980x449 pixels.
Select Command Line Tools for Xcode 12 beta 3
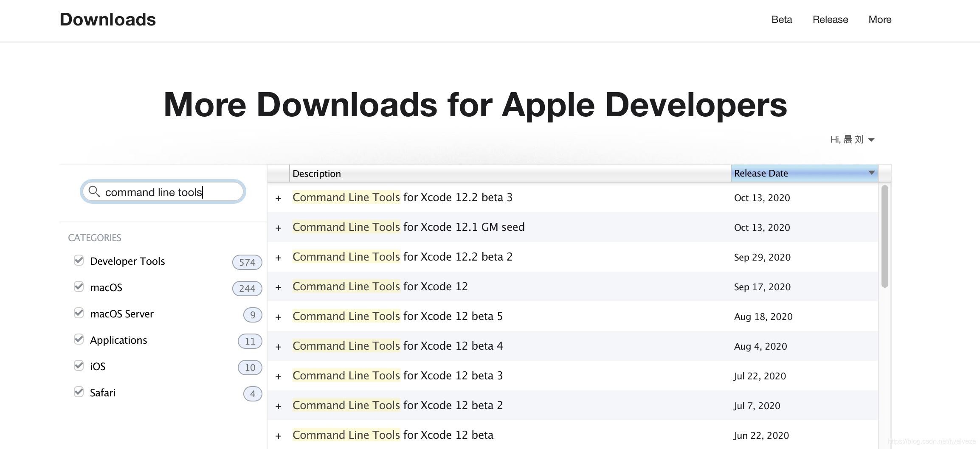(x=398, y=376)
